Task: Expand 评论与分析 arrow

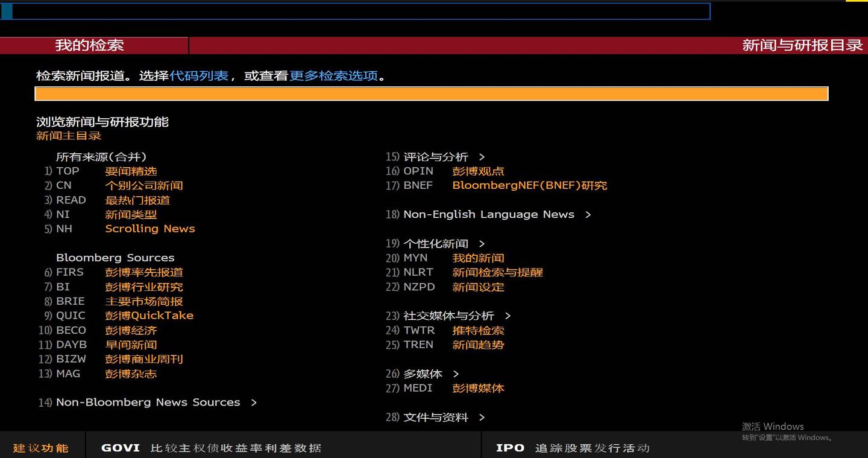Action: [482, 157]
